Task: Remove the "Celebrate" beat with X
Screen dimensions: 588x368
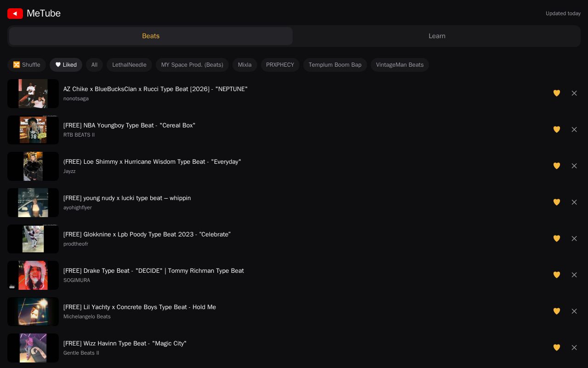Action: (574, 239)
